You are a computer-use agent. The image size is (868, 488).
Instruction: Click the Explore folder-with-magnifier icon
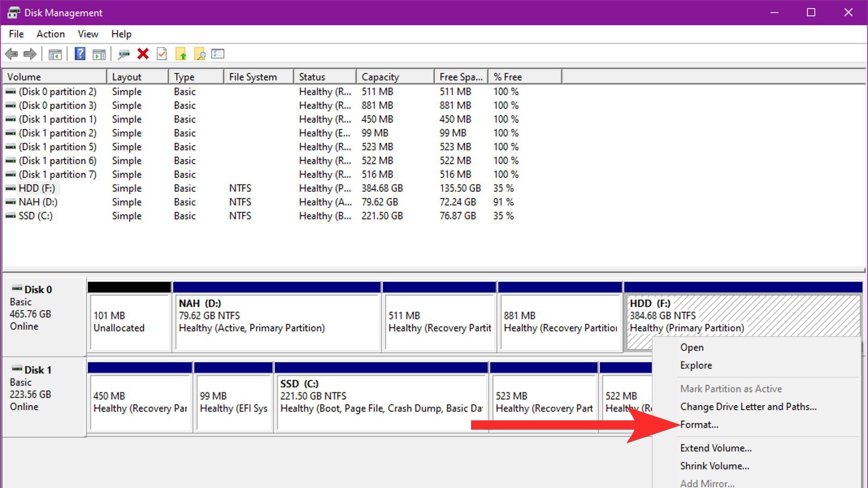coord(199,54)
